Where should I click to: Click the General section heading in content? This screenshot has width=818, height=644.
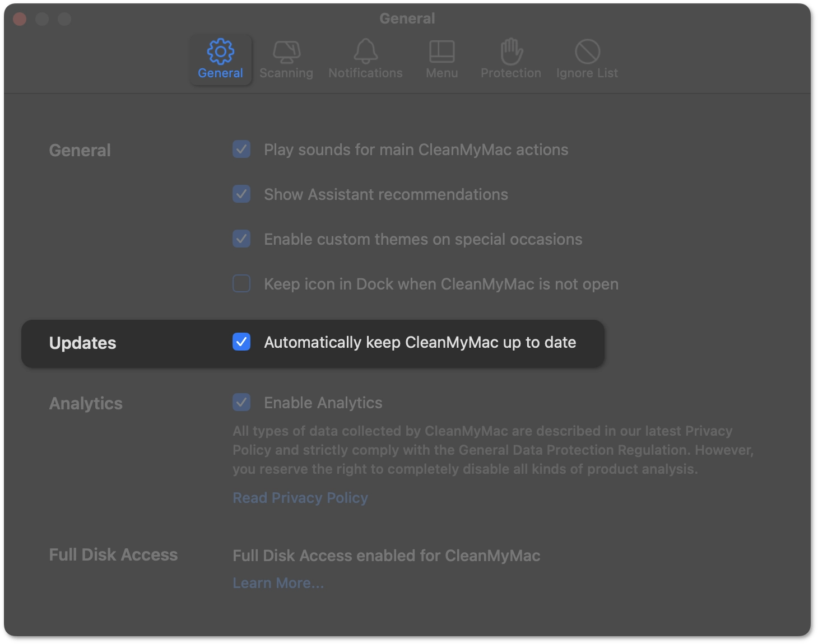tap(80, 150)
